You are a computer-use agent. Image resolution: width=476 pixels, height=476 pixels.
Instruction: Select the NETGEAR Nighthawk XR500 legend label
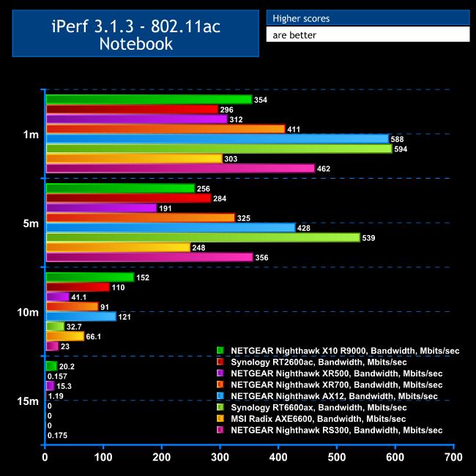pos(337,373)
